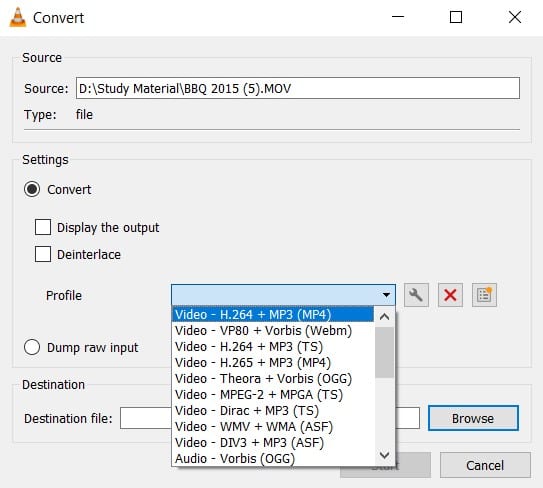The width and height of the screenshot is (543, 488).
Task: Enable the Display the output checkbox
Action: click(43, 227)
